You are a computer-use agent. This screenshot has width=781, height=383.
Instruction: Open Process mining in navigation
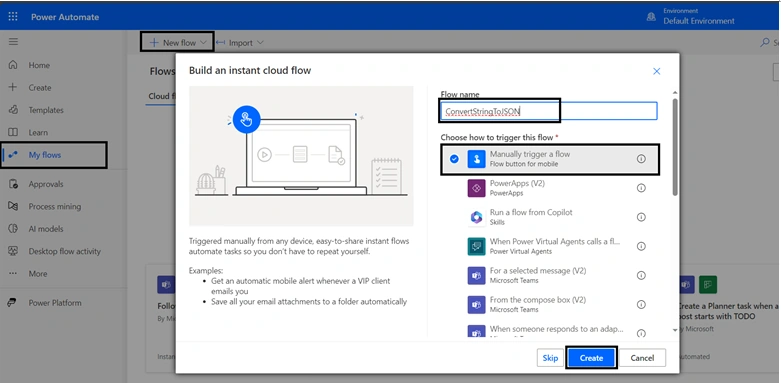click(x=54, y=206)
